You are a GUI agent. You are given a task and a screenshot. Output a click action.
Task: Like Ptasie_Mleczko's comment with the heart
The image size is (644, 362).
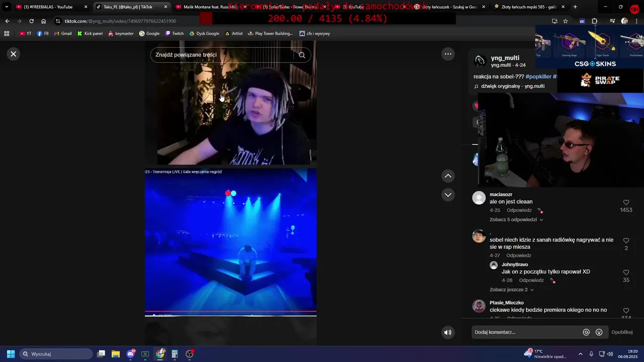tap(626, 310)
